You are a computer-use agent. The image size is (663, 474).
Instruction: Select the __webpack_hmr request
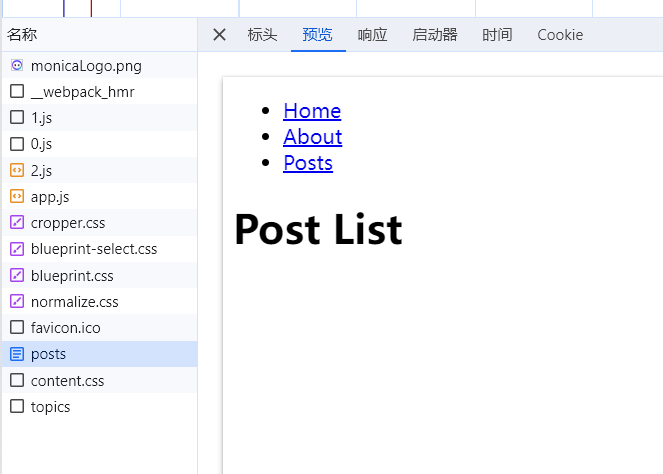(82, 92)
